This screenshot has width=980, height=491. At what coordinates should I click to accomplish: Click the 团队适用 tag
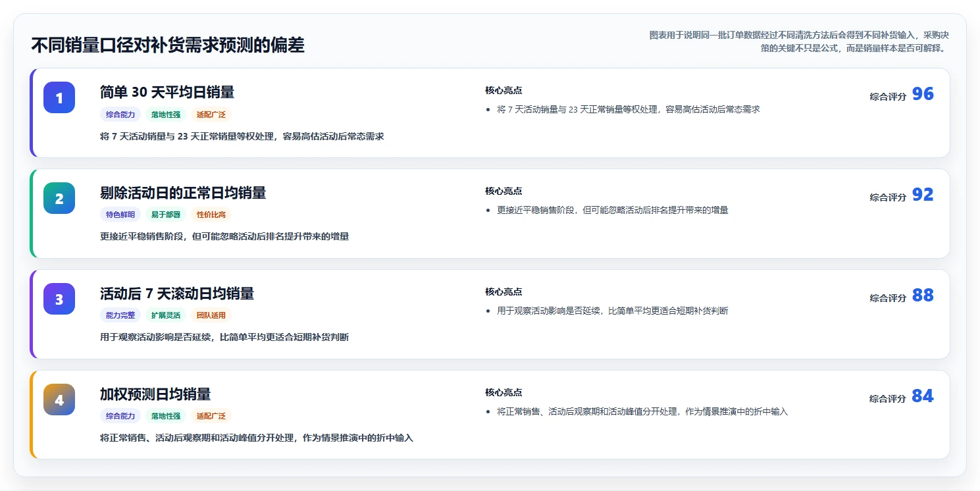point(211,315)
